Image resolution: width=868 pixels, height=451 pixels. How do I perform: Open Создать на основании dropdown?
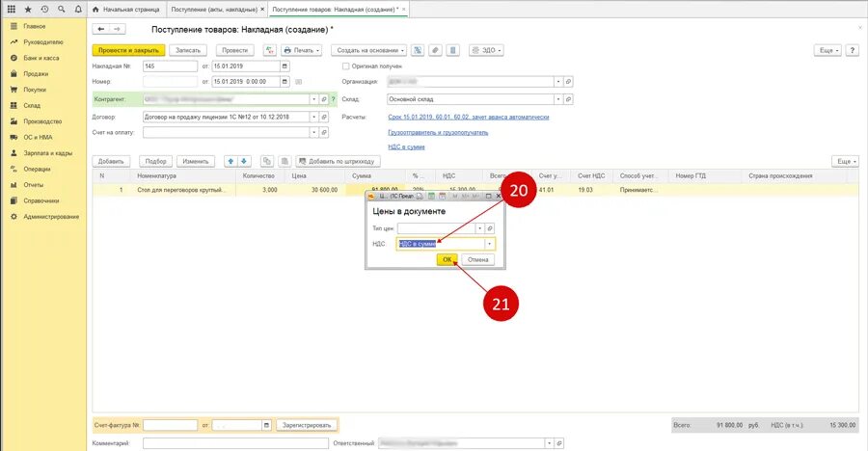pos(369,50)
